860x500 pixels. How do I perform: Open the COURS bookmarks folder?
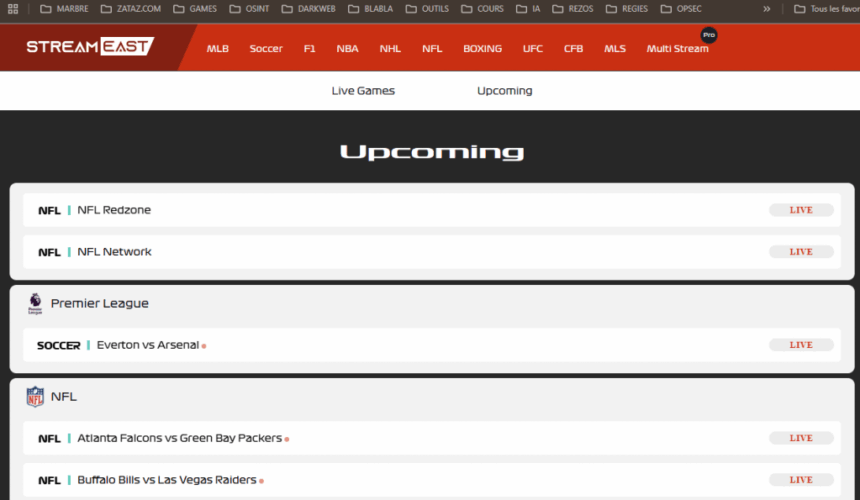[482, 9]
